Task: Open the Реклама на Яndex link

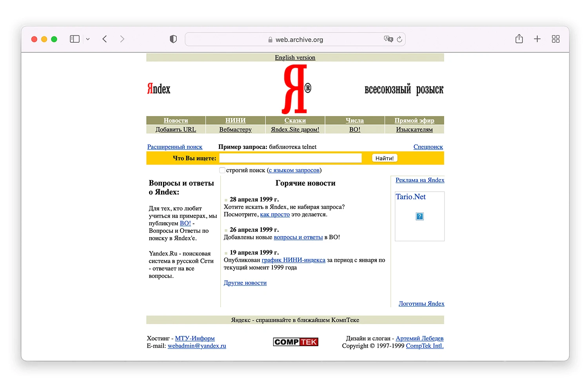Action: point(420,180)
